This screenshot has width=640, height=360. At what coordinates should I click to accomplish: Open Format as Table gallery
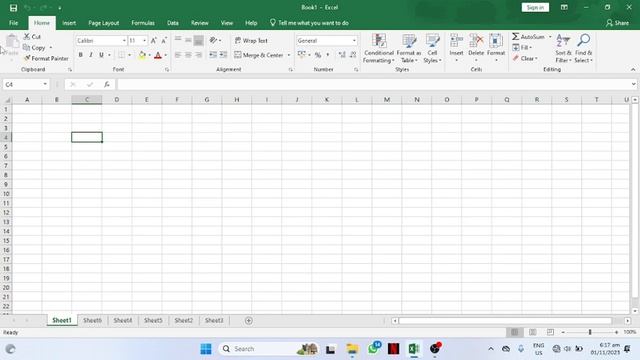click(409, 48)
